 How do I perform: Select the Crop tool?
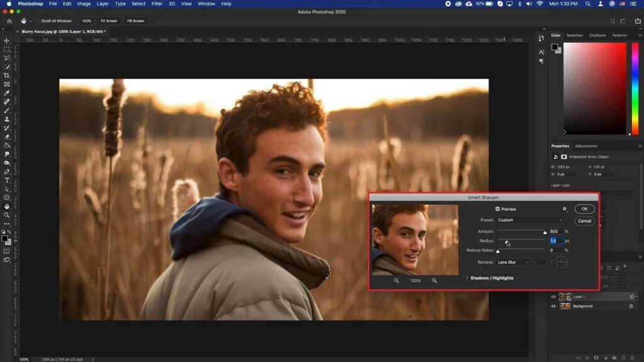point(7,75)
